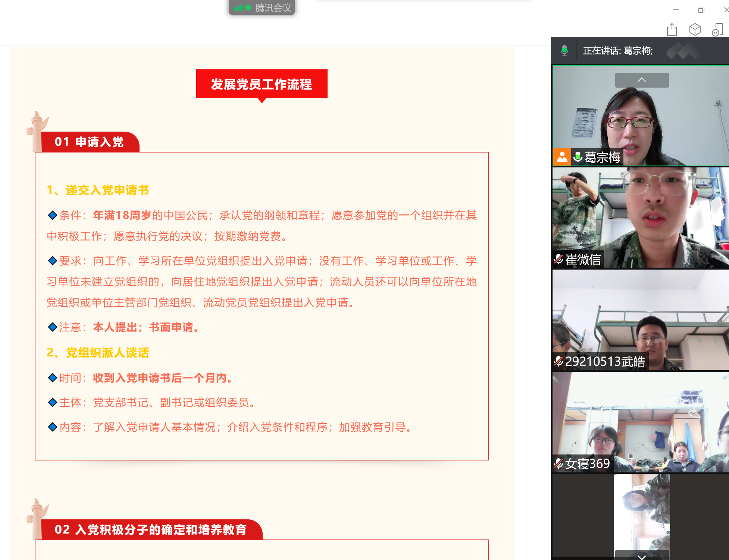Click muted mic icon on 女寝369's video
729x560 pixels.
click(559, 463)
